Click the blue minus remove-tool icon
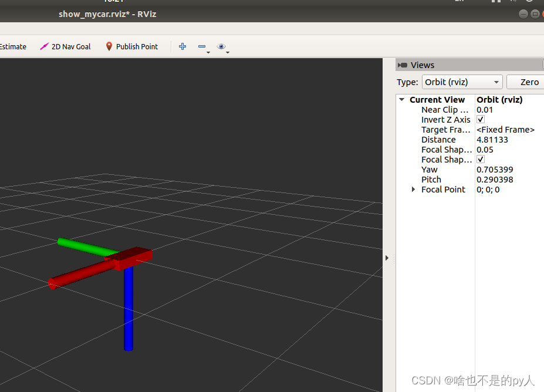The width and height of the screenshot is (544, 392). click(x=202, y=46)
